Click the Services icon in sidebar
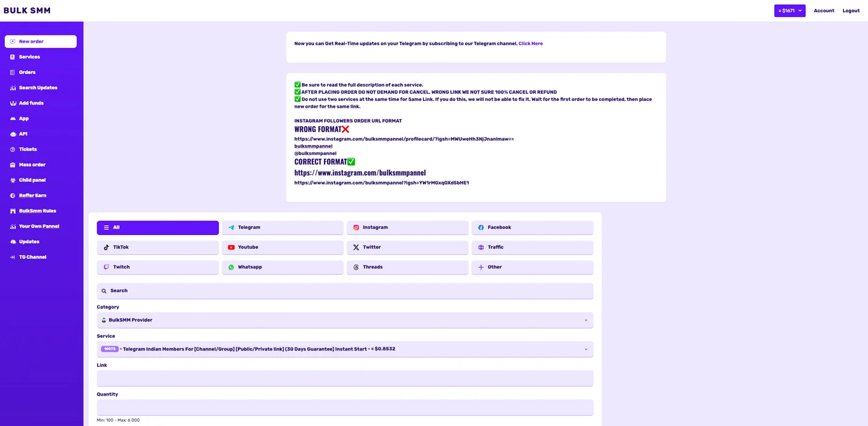 [12, 57]
